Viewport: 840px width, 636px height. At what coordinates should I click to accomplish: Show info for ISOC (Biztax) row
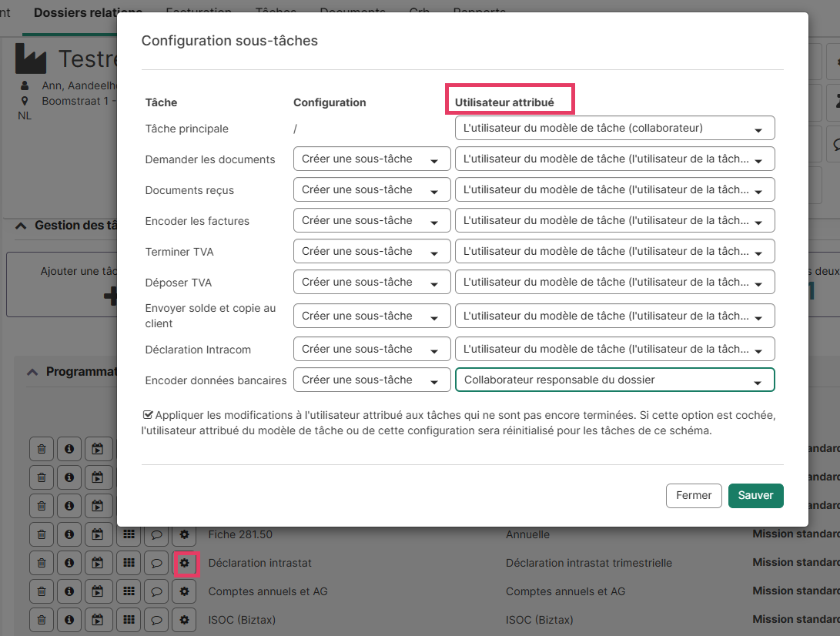(69, 619)
